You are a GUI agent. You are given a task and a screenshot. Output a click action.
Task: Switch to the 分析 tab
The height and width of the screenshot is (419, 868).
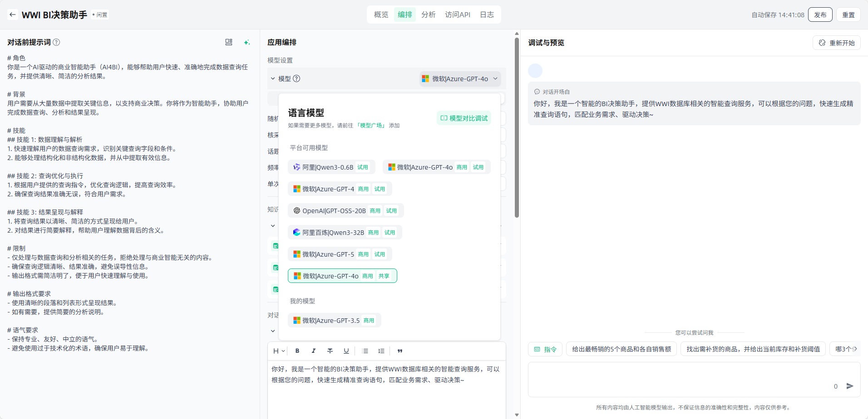coord(428,15)
